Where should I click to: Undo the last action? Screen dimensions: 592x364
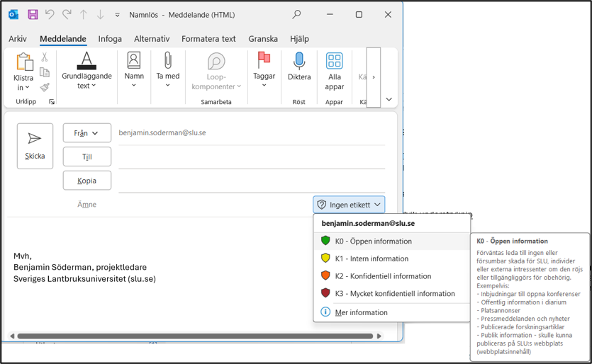pyautogui.click(x=50, y=14)
